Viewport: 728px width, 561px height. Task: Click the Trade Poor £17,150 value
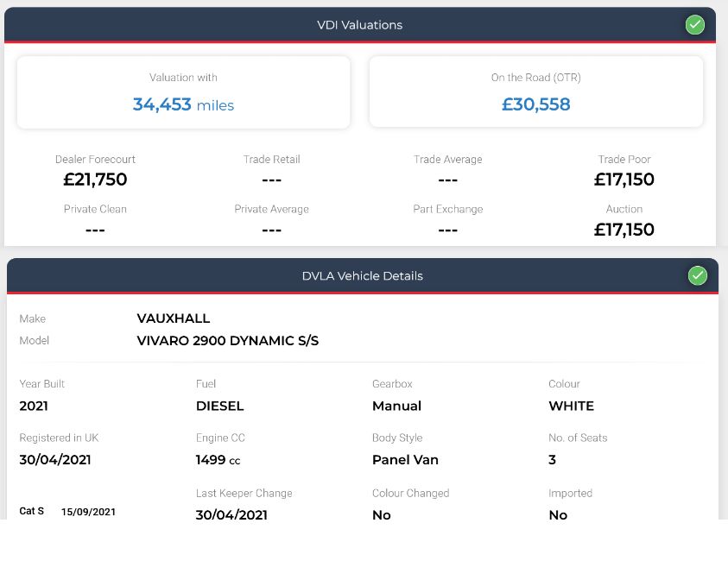click(x=624, y=180)
